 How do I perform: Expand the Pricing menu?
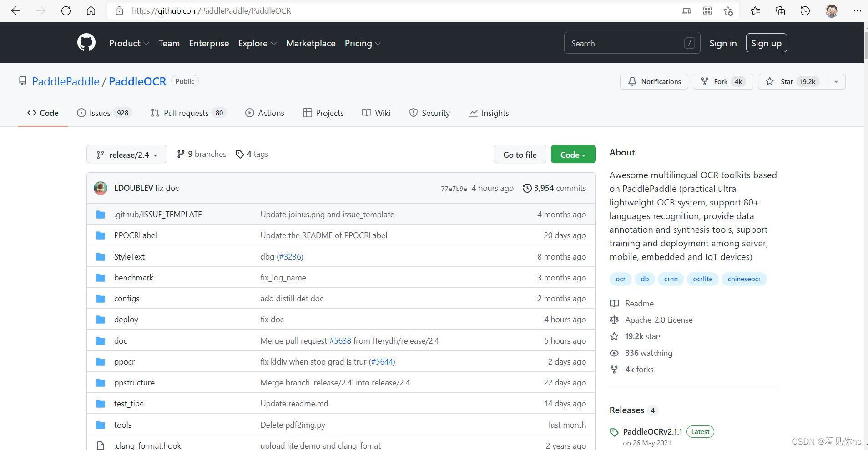coord(363,43)
